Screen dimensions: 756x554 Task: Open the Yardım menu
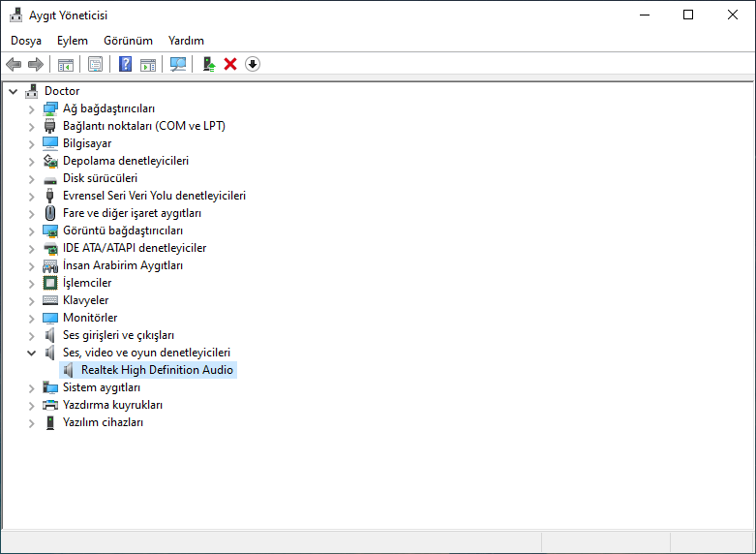(x=186, y=41)
